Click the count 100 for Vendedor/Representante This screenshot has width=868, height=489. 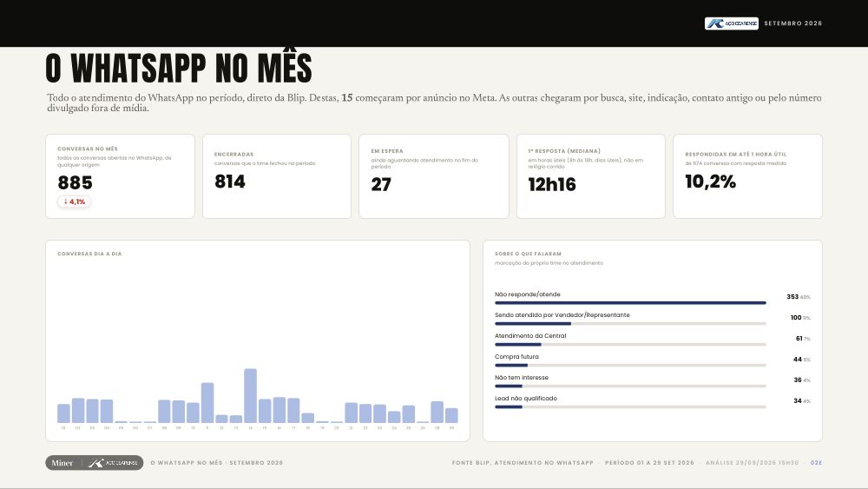click(795, 317)
